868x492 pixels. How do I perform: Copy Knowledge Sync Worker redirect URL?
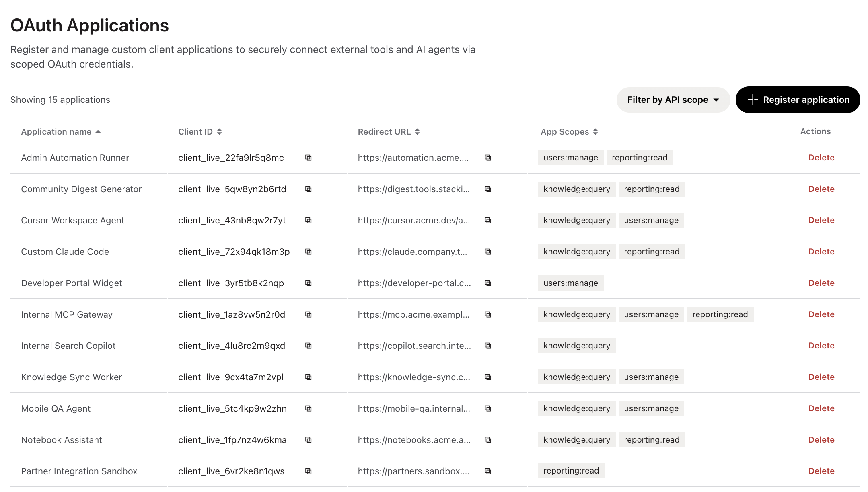(488, 377)
